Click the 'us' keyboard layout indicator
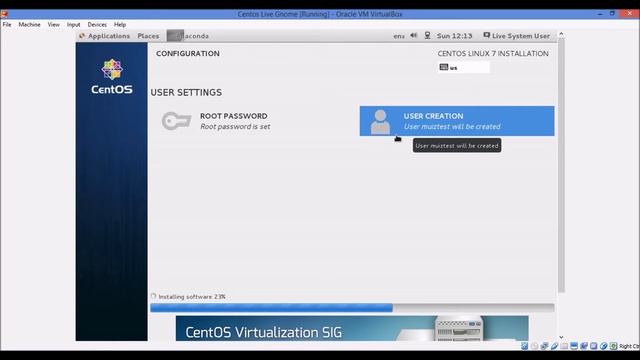640x360 pixels. click(x=463, y=67)
